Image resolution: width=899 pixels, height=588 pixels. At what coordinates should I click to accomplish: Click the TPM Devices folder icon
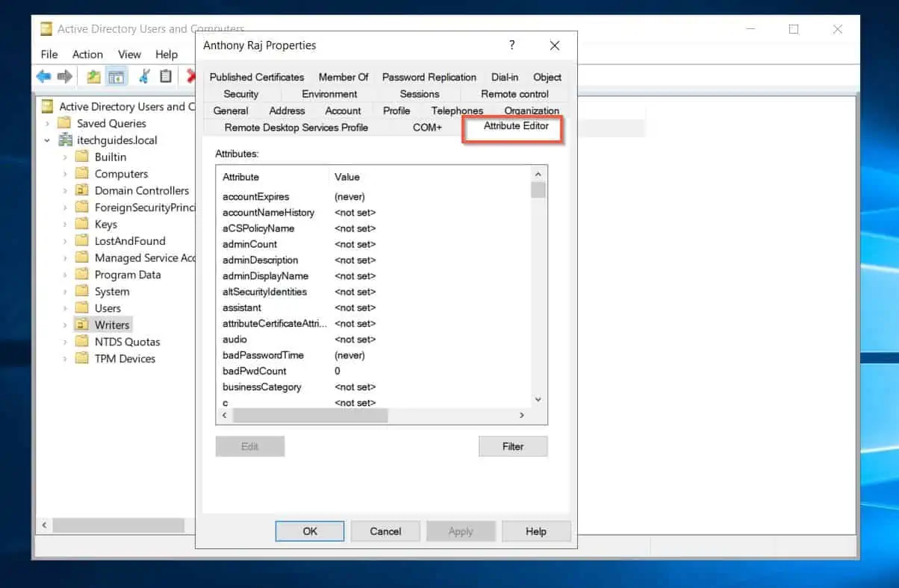pyautogui.click(x=82, y=358)
